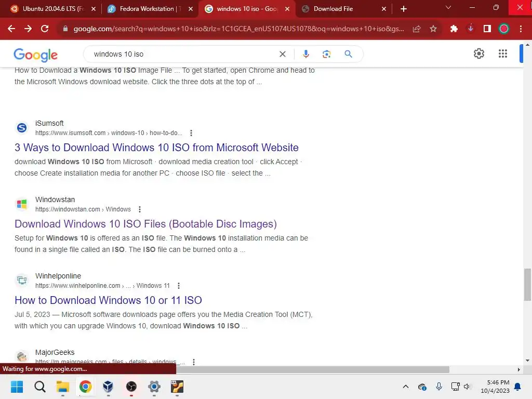Open 3 Ways to Download Windows 10 ISO link
Viewport: 532px width, 399px height.
156,148
